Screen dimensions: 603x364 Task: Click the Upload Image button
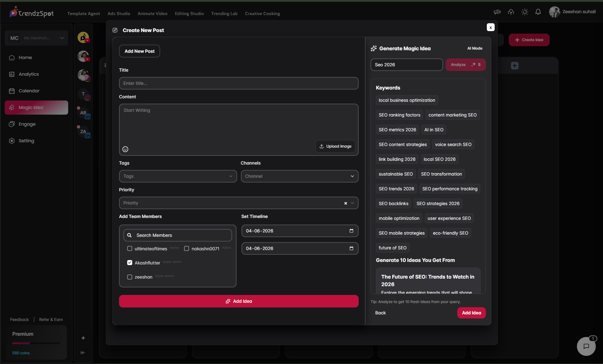[335, 146]
